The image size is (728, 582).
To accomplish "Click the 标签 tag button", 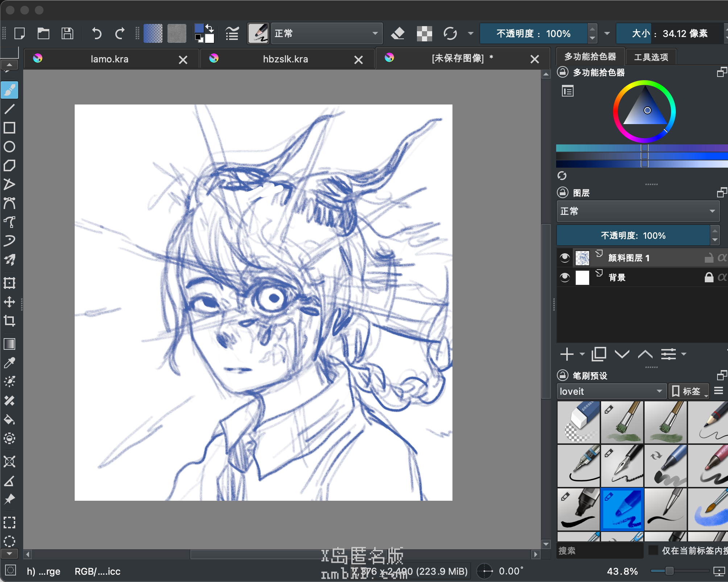I will tap(688, 391).
